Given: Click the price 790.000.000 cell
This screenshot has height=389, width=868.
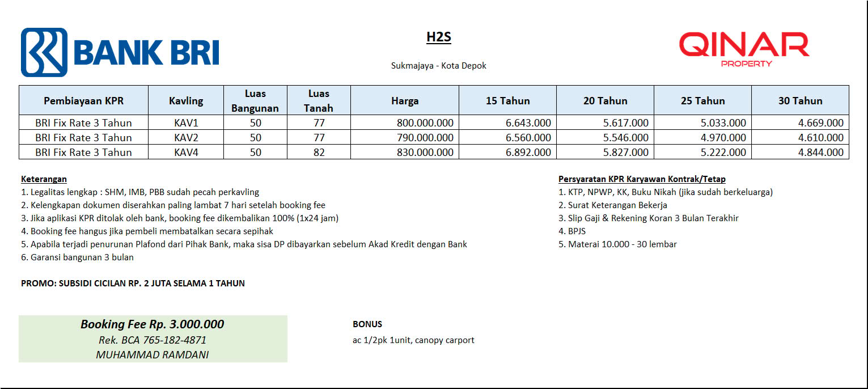Looking at the screenshot, I should click(x=405, y=137).
